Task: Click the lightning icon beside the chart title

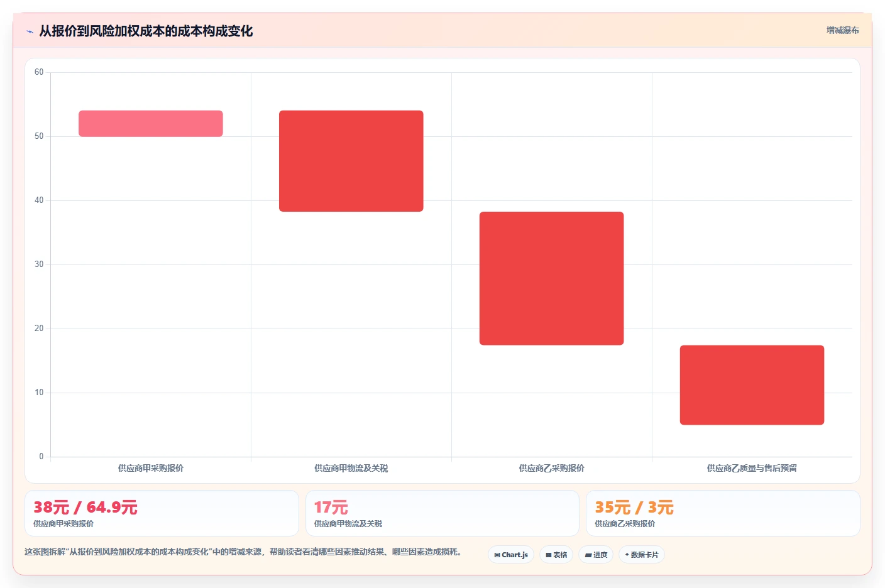Action: click(x=30, y=31)
